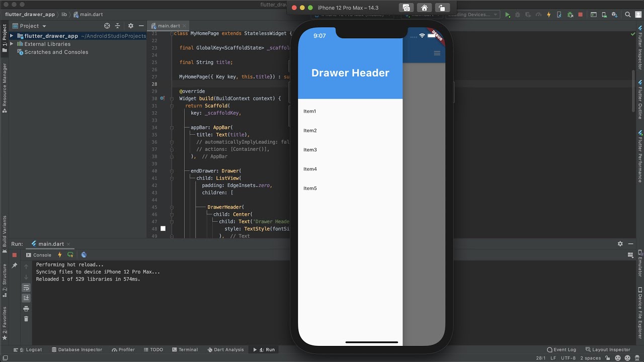Fold the DrawerHeader block at line 45
Viewport: 644px width, 362px height.
click(x=172, y=207)
